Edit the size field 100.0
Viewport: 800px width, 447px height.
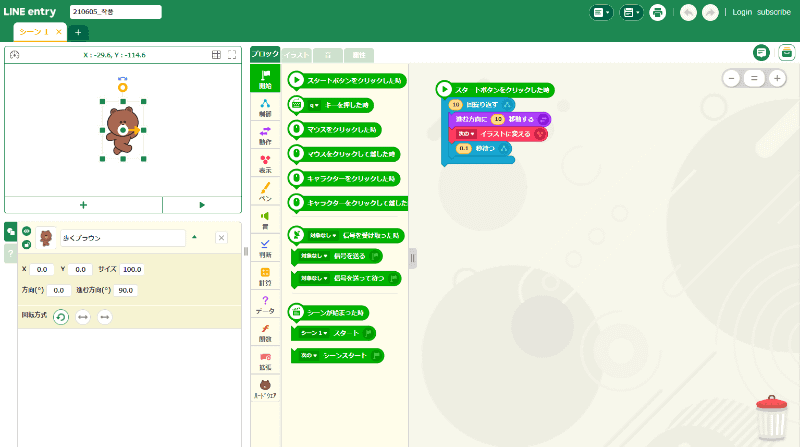132,269
